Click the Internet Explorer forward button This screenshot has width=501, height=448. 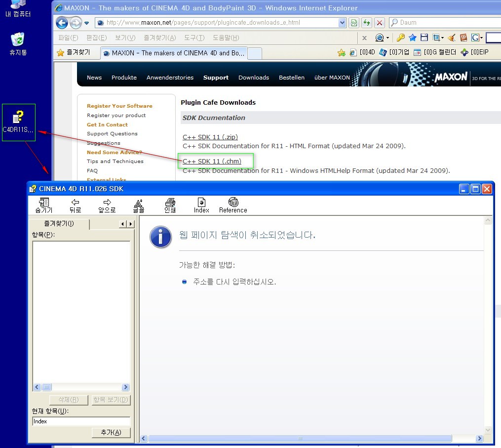[x=76, y=23]
